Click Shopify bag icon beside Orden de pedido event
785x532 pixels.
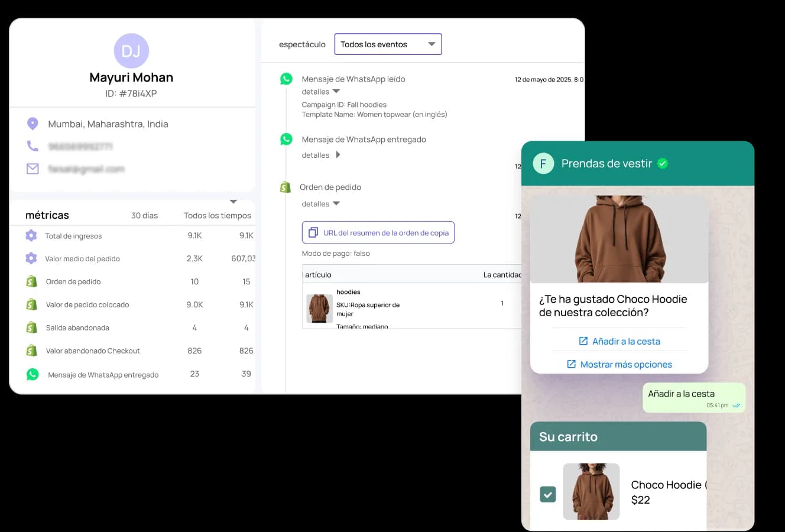286,187
